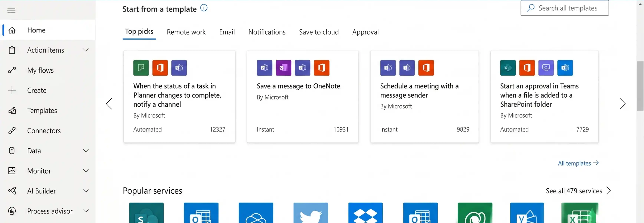Open the Save to cloud tab

click(x=319, y=32)
